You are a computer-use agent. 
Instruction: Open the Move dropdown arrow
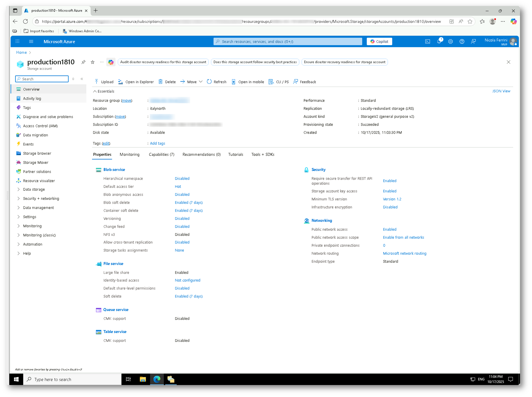click(x=201, y=82)
